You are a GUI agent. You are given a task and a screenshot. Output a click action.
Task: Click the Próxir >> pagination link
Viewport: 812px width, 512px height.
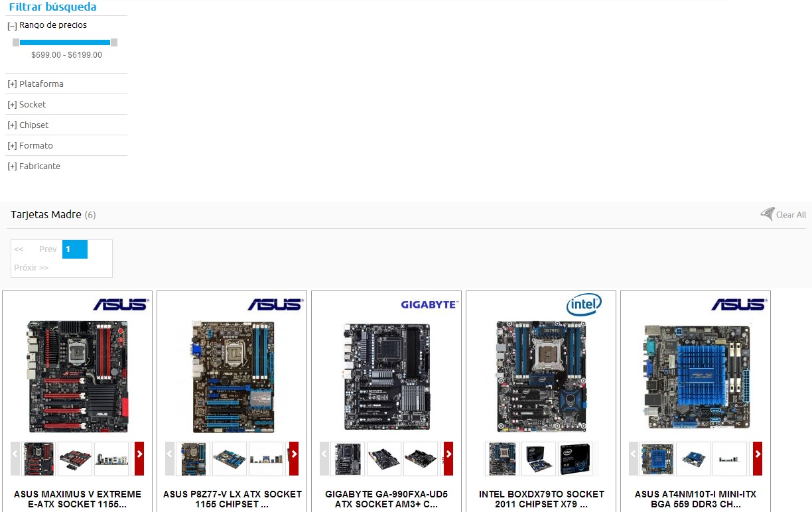[x=31, y=268]
